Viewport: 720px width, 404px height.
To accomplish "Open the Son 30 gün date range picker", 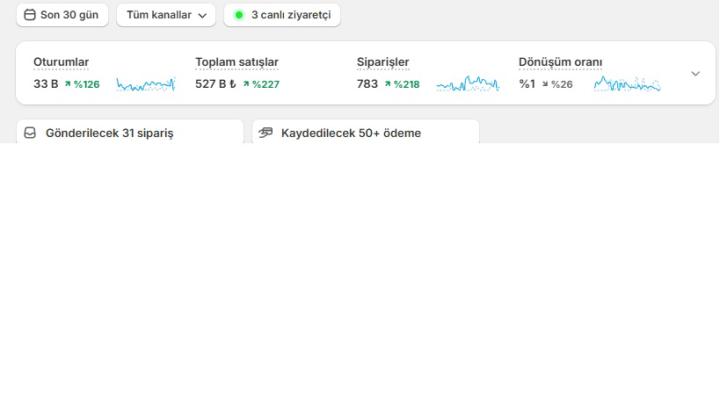I will tap(62, 15).
